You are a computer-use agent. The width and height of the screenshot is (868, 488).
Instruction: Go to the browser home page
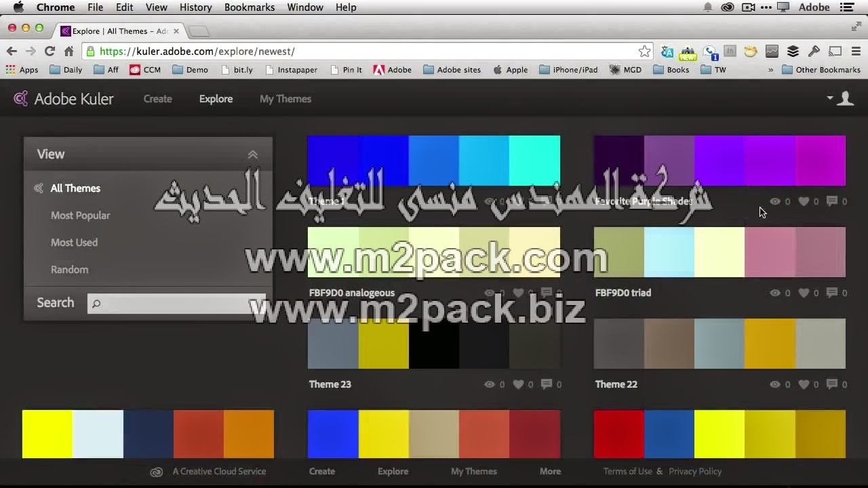[68, 52]
